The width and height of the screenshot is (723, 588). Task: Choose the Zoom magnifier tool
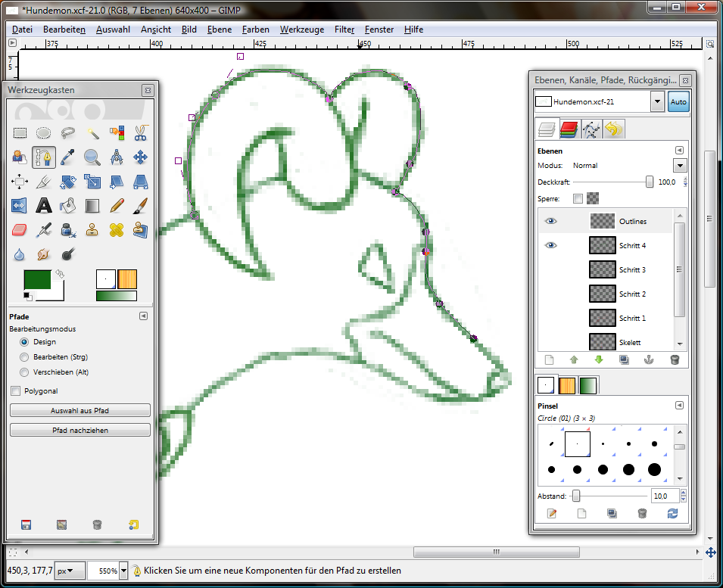pyautogui.click(x=92, y=157)
